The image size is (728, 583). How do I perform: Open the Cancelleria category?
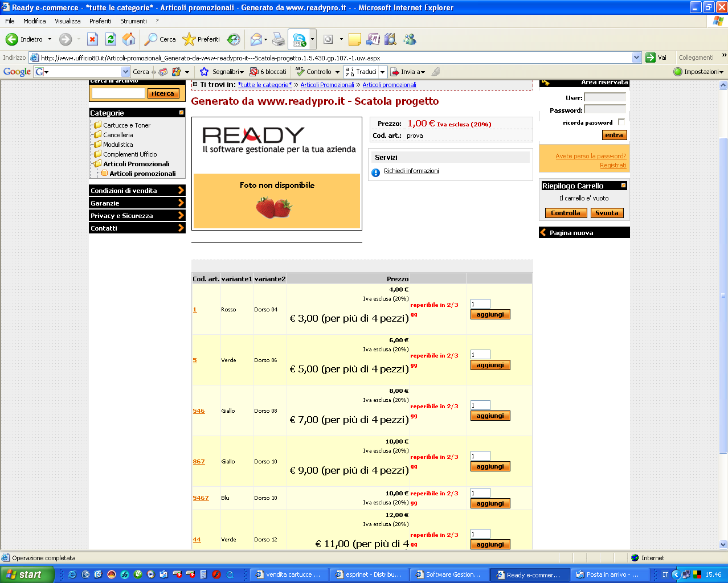click(118, 135)
